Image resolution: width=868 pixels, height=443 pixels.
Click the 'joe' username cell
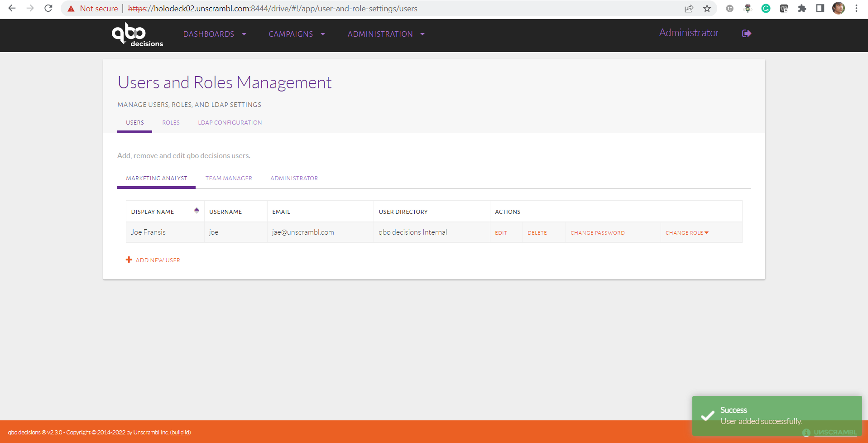click(235, 232)
